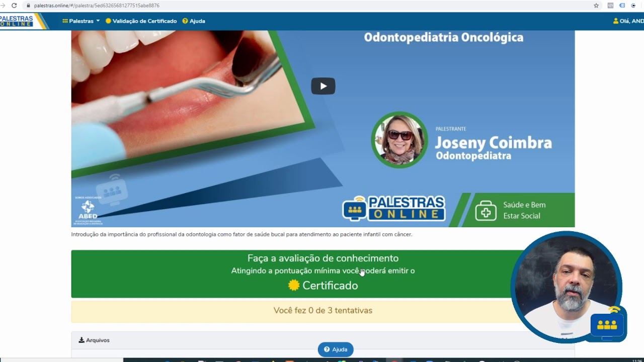This screenshot has width=644, height=362.
Task: Open the code-brackets browser extension icon
Action: click(610, 6)
